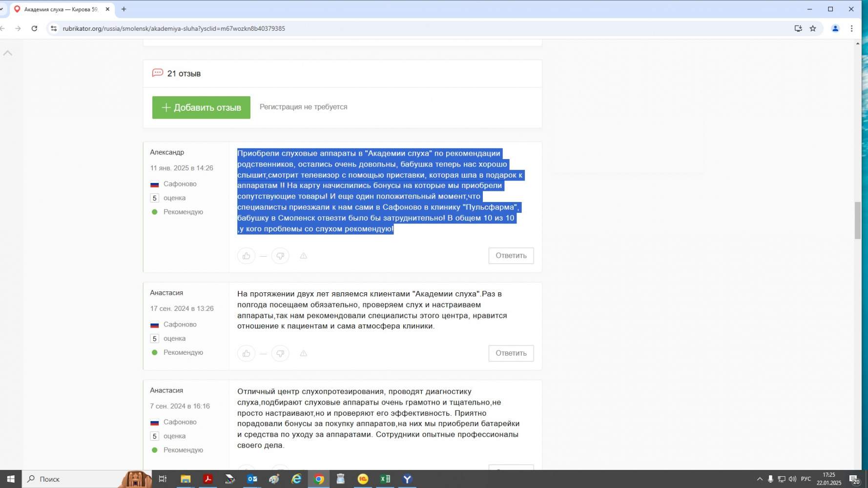Report Александр's review via warning triangle
This screenshot has width=868, height=488.
[x=303, y=256]
